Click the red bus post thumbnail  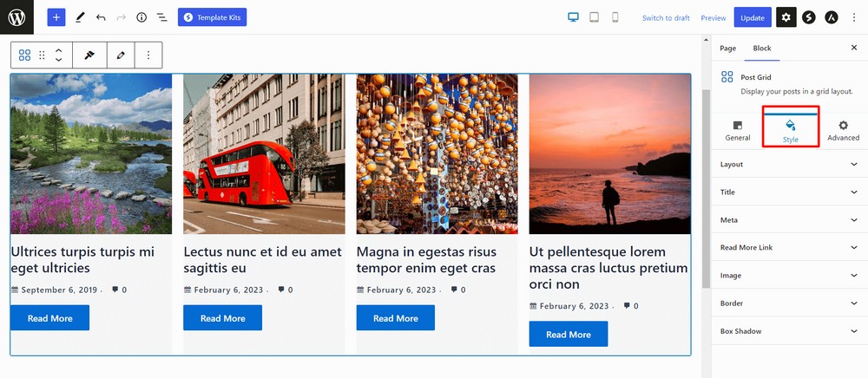264,153
